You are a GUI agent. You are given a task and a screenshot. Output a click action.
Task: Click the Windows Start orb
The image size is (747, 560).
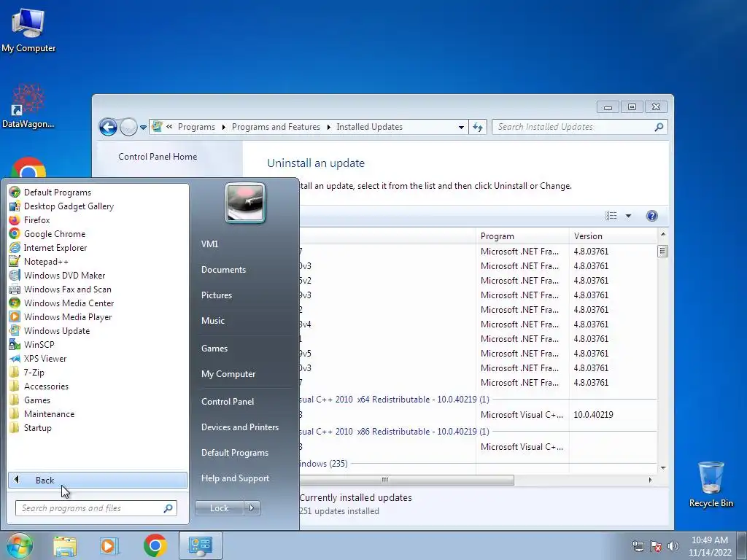20,545
